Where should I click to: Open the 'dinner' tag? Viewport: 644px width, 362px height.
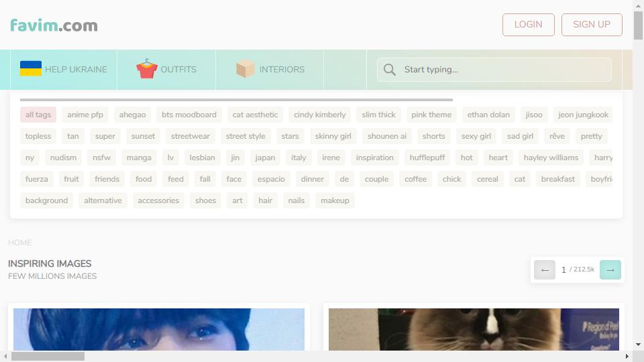point(312,178)
